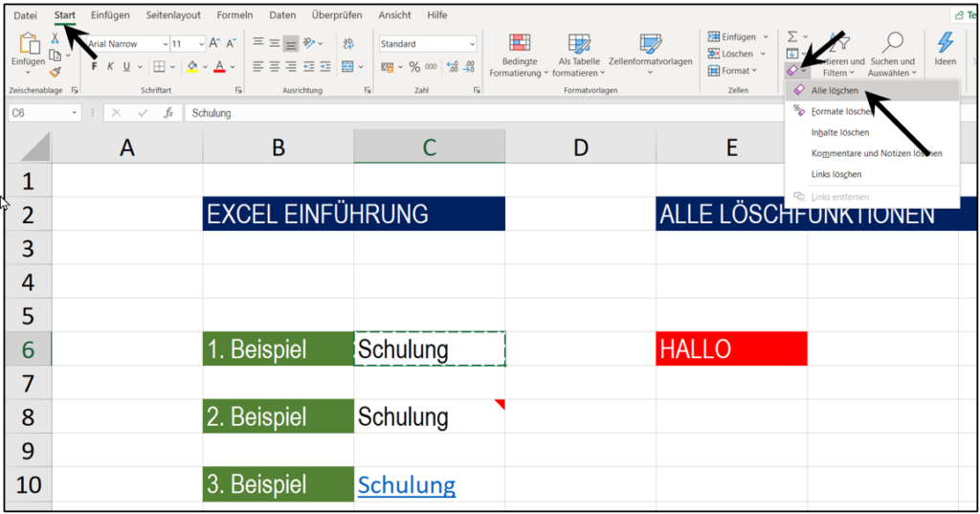Align text to top of cell
980x514 pixels.
coord(258,43)
